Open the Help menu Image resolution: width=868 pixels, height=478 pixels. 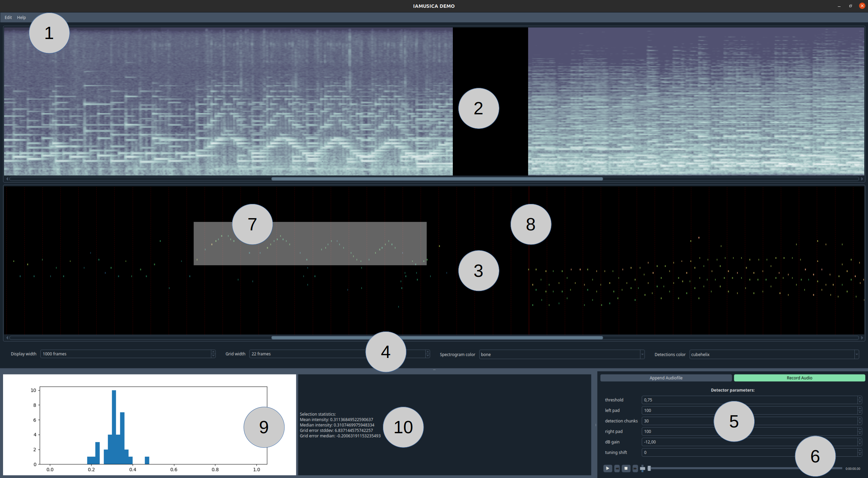pos(21,17)
